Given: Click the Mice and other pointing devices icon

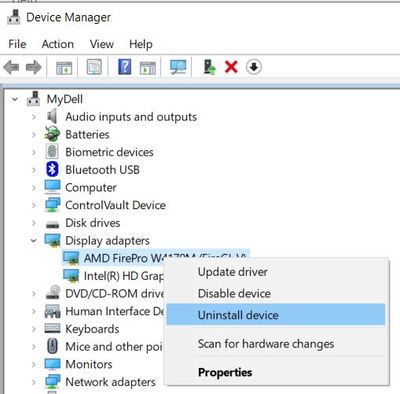Looking at the screenshot, I should point(52,346).
